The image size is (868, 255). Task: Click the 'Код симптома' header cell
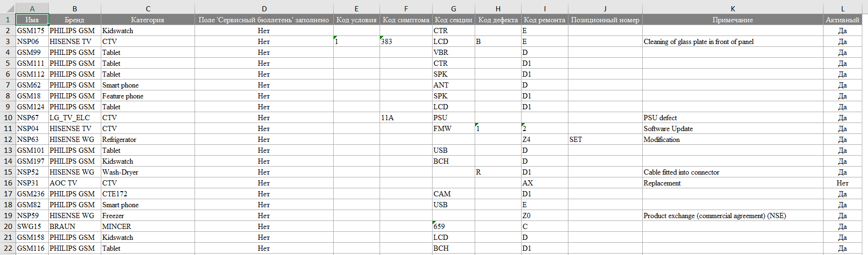pyautogui.click(x=406, y=19)
